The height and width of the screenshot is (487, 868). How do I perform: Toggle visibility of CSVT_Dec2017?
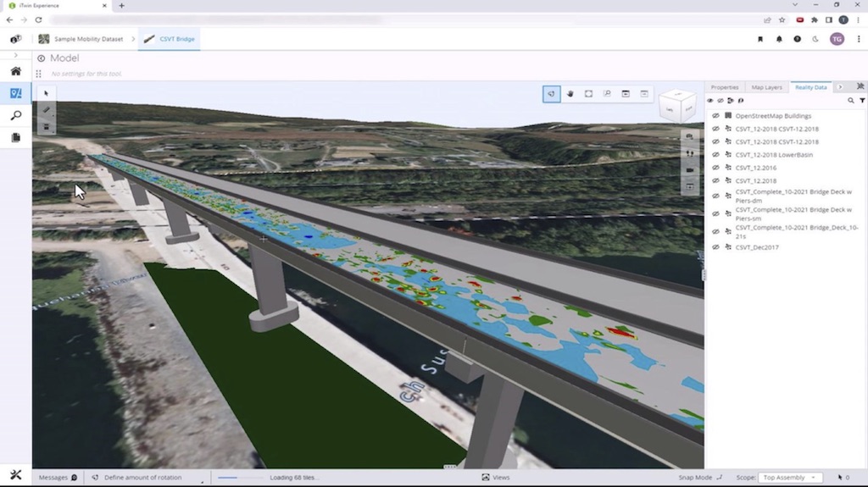click(715, 247)
